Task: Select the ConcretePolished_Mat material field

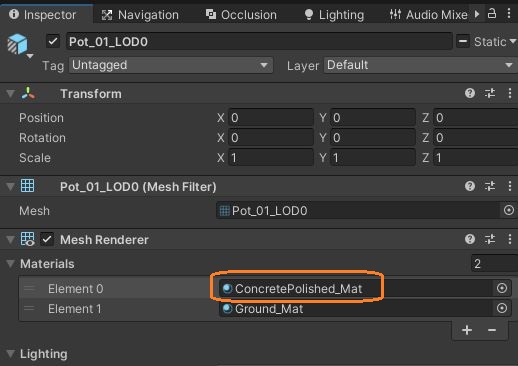Action: (355, 289)
